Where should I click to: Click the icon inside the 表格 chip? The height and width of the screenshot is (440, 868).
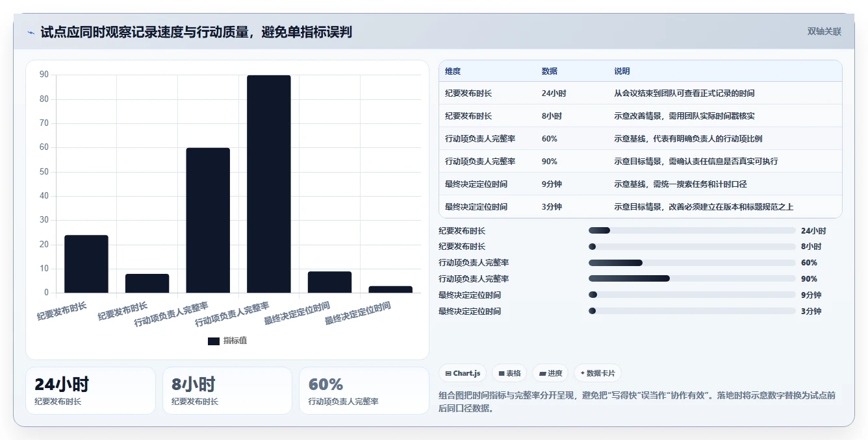502,373
